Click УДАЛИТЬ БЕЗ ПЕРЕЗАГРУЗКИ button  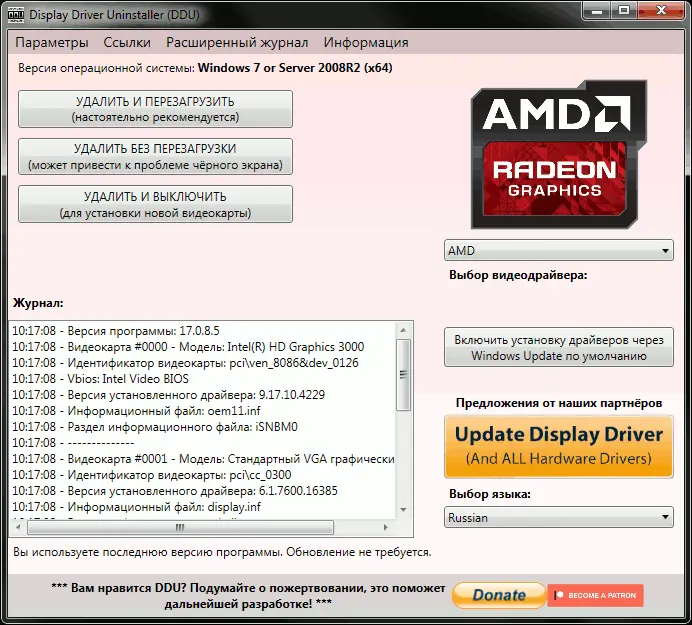point(155,157)
